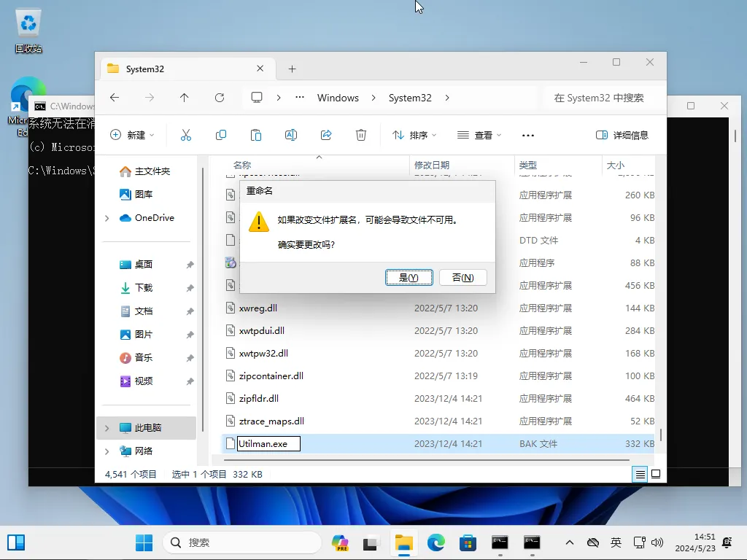This screenshot has height=560, width=747.
Task: Click the Size (大小) column header
Action: (x=615, y=166)
